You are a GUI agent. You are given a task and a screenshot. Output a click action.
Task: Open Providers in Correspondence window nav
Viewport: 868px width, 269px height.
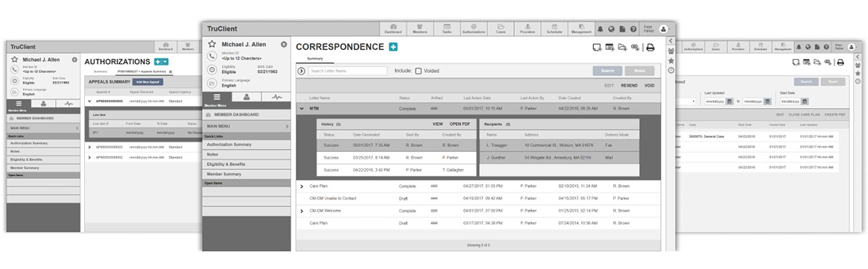527,29
